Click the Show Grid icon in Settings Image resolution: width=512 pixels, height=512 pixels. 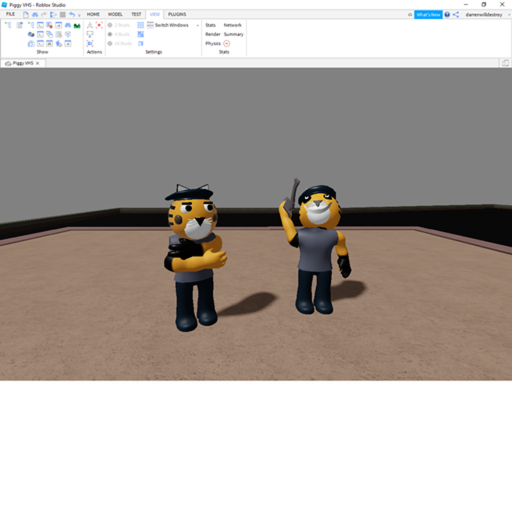(x=141, y=25)
